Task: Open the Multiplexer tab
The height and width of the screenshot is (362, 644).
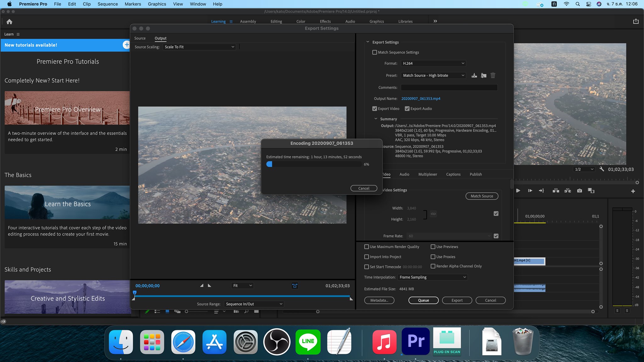Action: (x=427, y=174)
